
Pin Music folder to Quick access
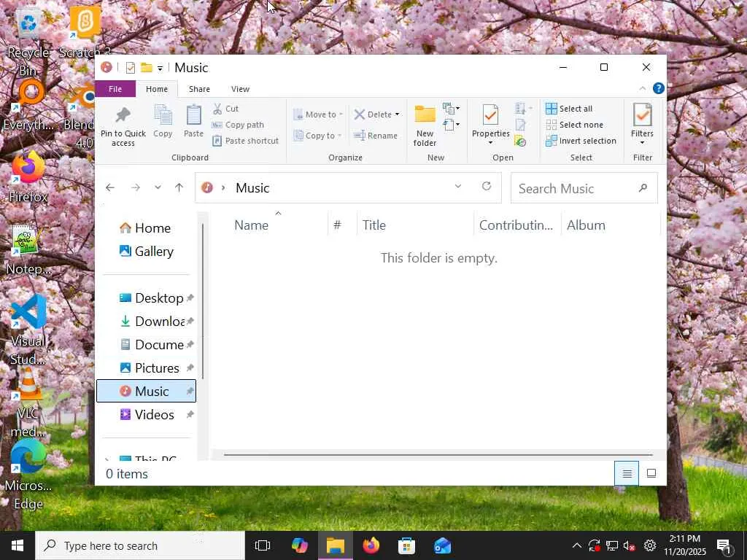click(x=123, y=126)
